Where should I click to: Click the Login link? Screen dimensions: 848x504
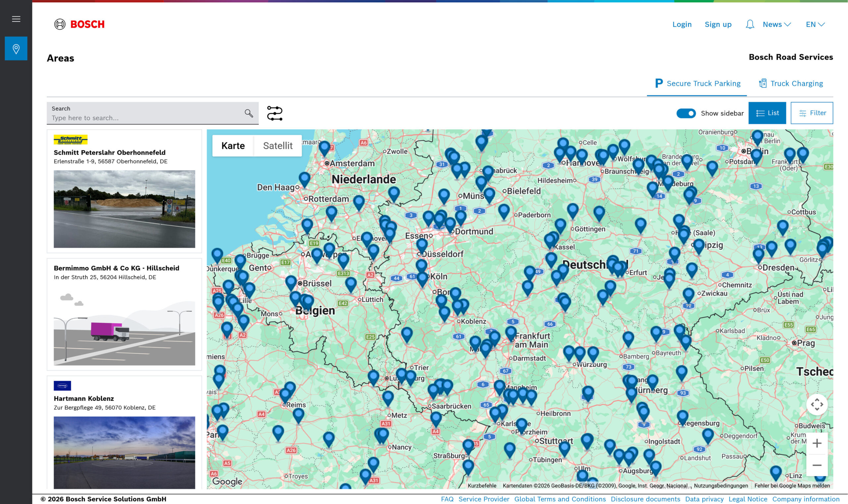click(682, 24)
